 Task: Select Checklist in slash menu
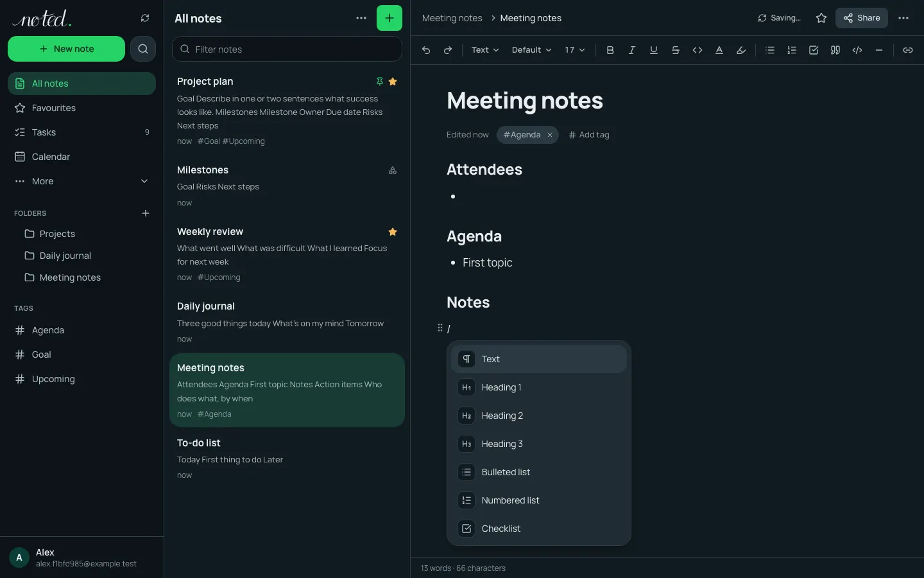coord(539,529)
